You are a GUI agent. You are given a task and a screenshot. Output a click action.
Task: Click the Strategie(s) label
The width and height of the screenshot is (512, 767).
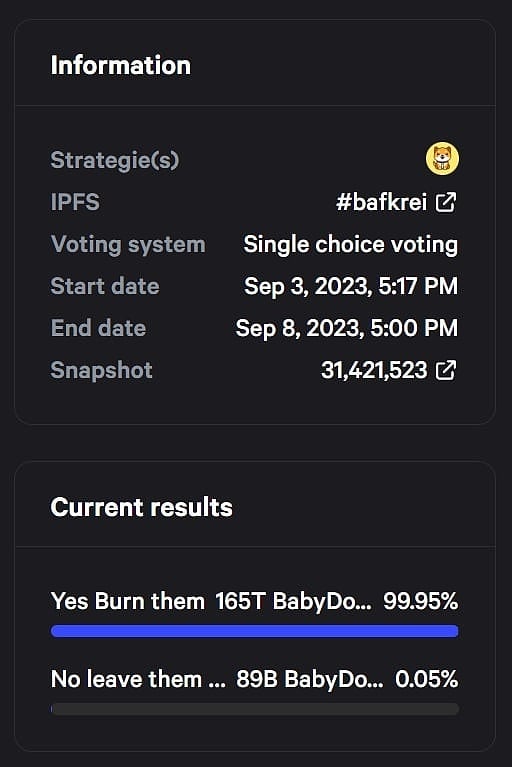[x=115, y=160]
